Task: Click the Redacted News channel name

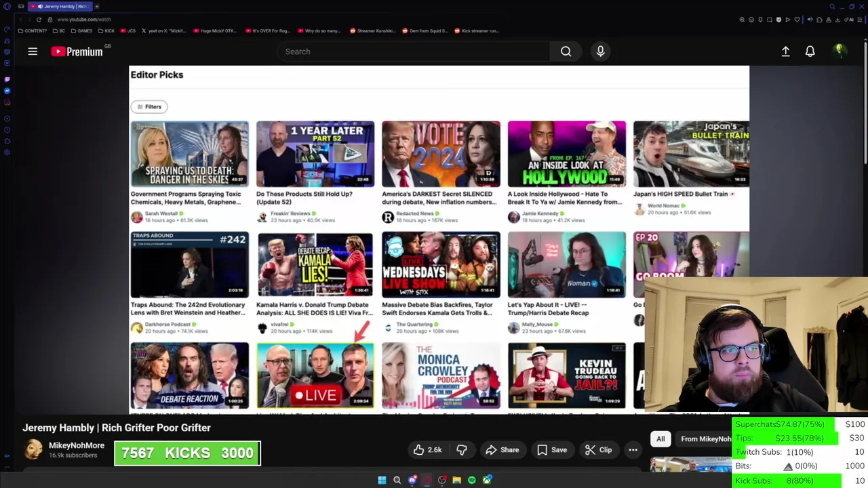Action: click(x=415, y=213)
